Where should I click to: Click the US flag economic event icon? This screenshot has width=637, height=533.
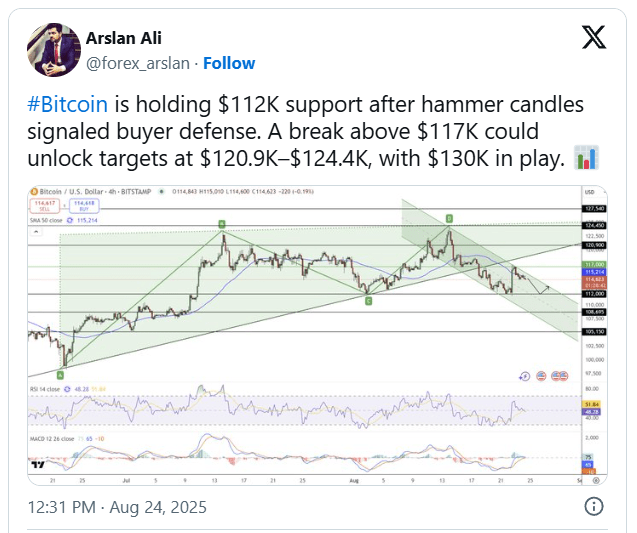[x=541, y=376]
